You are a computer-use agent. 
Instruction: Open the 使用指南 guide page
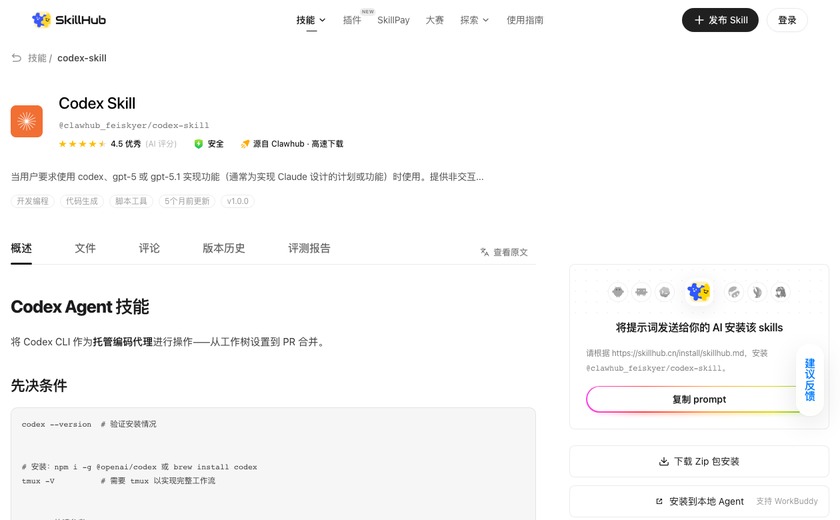point(525,20)
